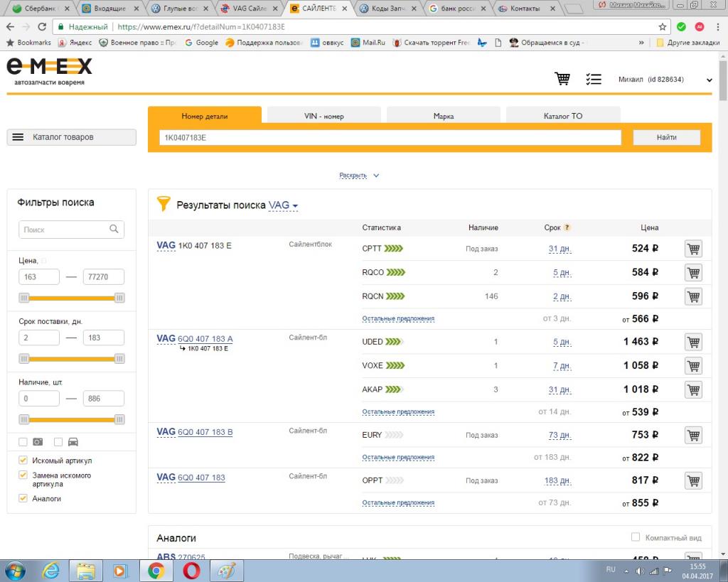The image size is (728, 582).
Task: Open the Mail.Ru bookmark
Action: coord(369,43)
